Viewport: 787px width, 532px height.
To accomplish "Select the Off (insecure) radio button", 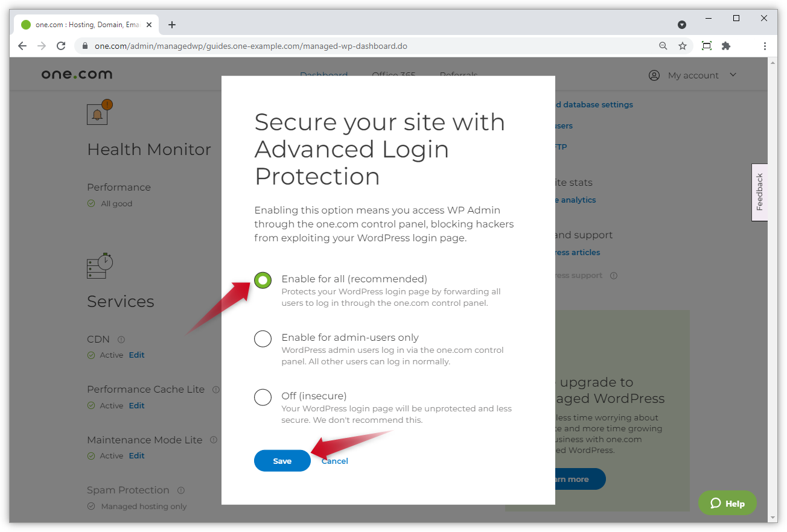I will 263,397.
